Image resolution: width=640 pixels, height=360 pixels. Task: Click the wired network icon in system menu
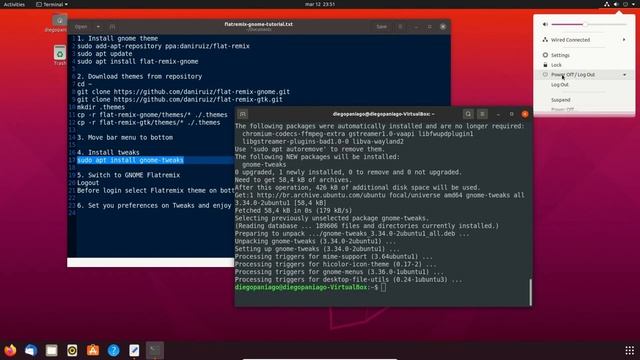point(545,40)
